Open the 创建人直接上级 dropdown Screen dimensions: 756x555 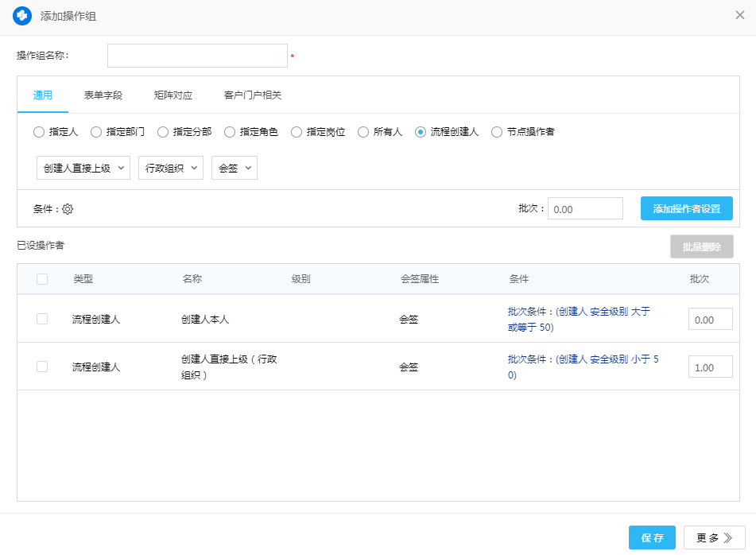click(83, 168)
